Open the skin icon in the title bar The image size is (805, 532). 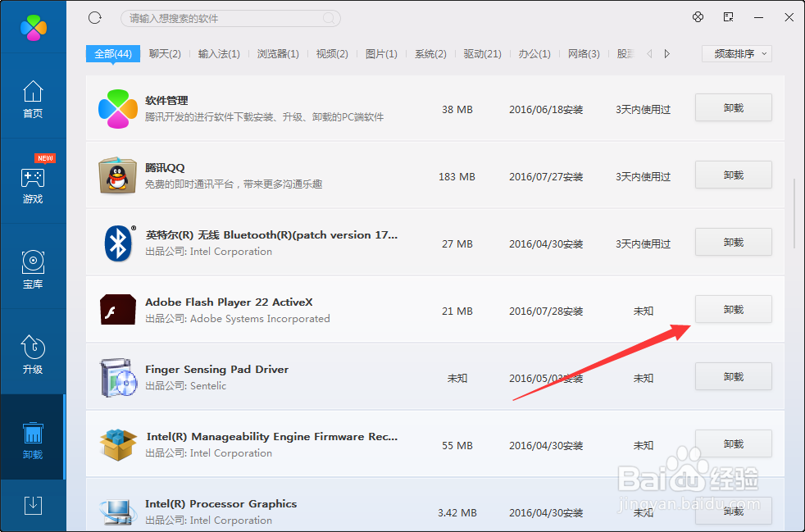(x=698, y=17)
